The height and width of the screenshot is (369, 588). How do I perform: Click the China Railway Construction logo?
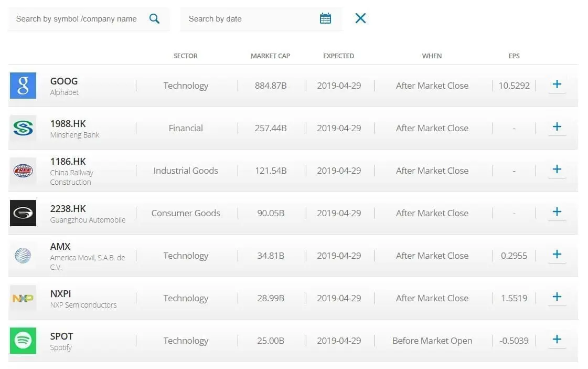click(23, 171)
